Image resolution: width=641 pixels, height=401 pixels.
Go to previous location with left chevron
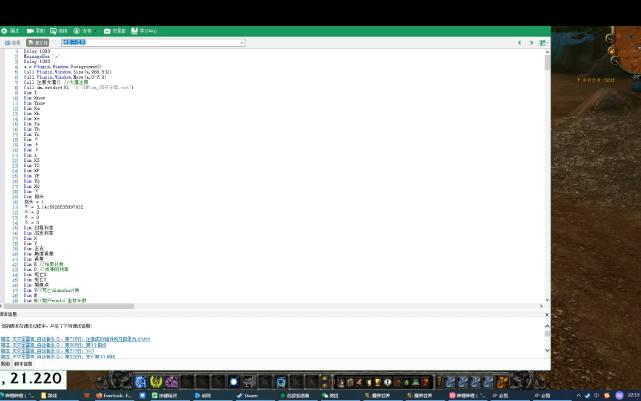520,43
